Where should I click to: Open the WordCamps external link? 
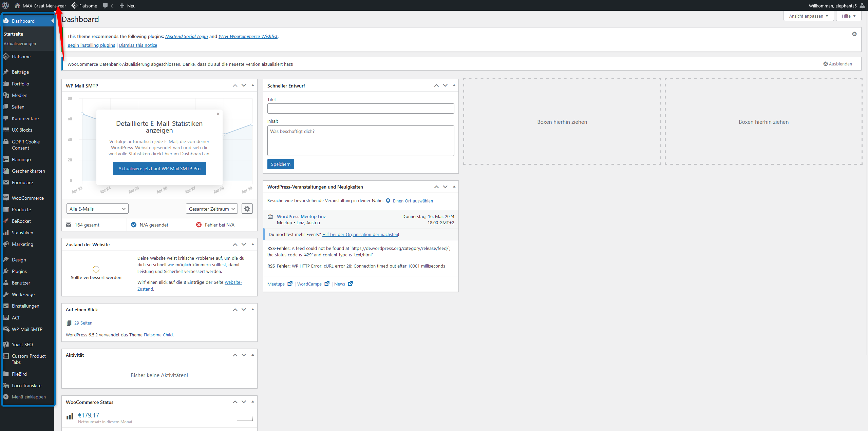pyautogui.click(x=313, y=284)
